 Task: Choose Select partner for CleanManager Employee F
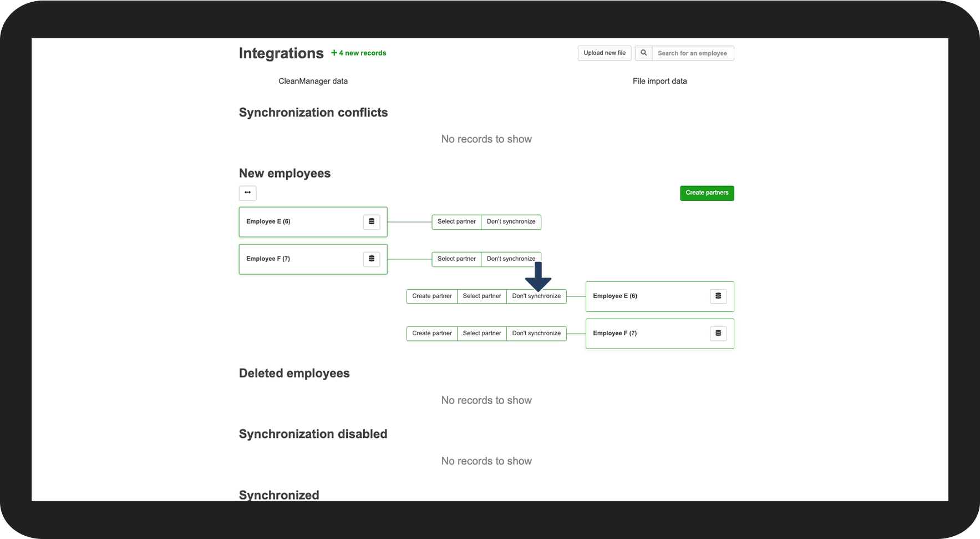coord(456,259)
